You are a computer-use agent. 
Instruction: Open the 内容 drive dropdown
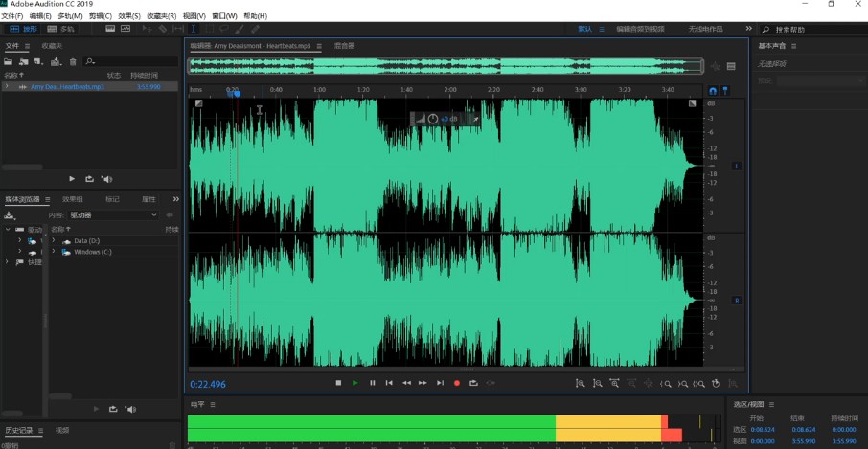[113, 215]
